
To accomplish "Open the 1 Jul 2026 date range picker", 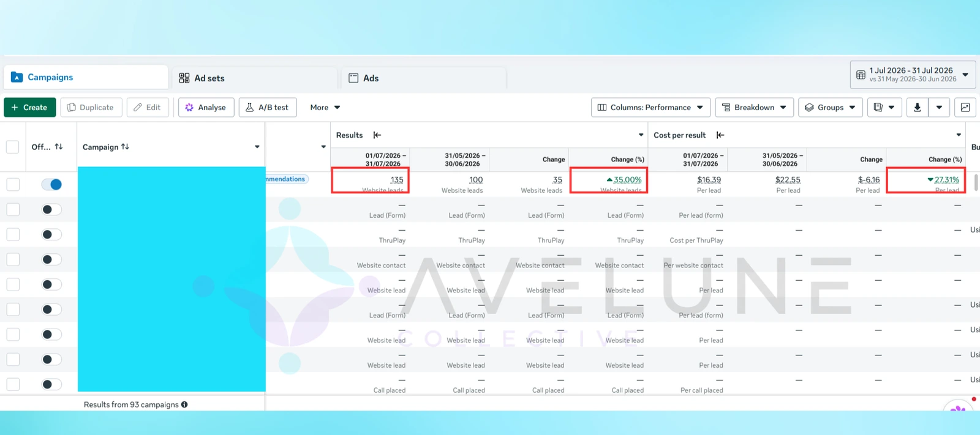I will (x=913, y=75).
